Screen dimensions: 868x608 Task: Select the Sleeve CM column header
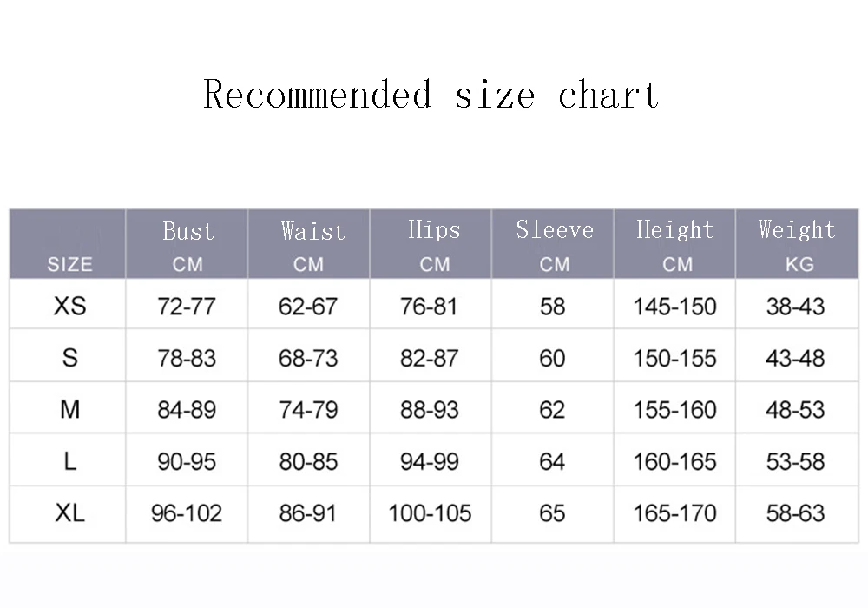[x=552, y=244]
